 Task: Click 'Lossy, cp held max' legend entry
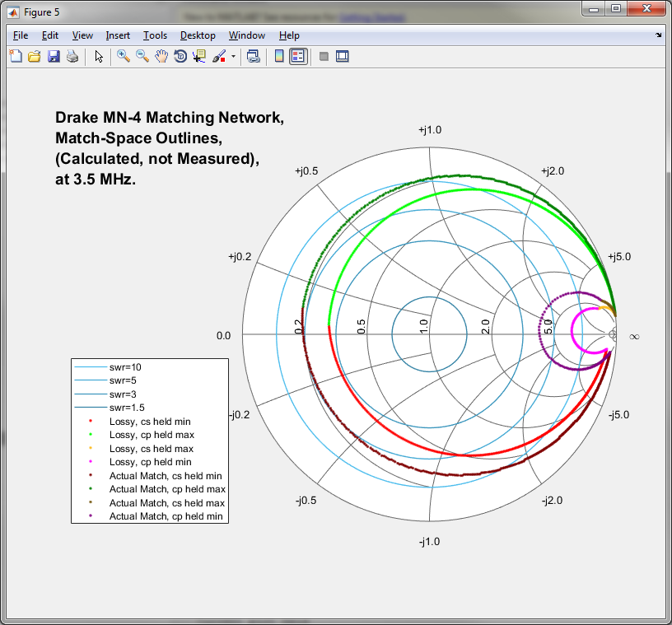152,435
